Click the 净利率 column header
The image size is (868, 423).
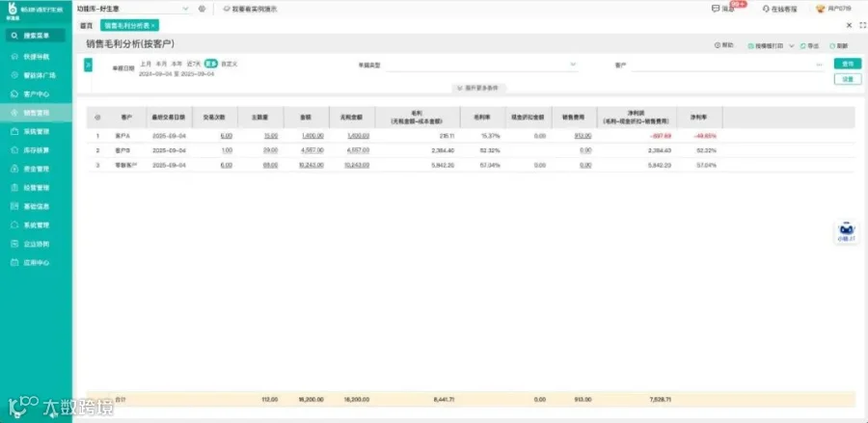click(x=700, y=118)
